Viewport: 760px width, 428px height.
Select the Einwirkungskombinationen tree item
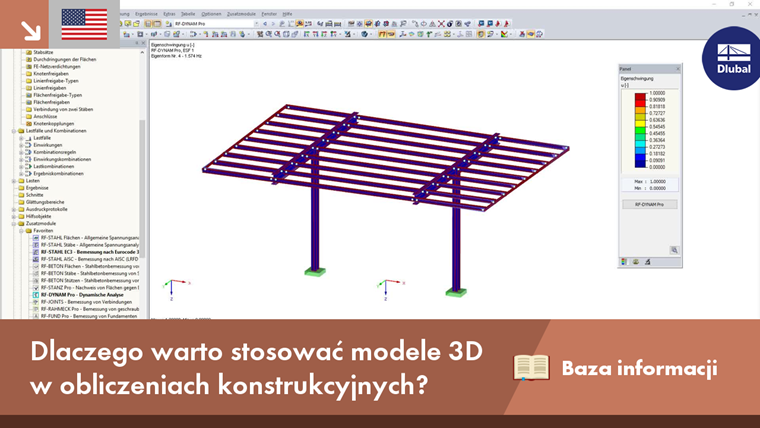point(62,159)
